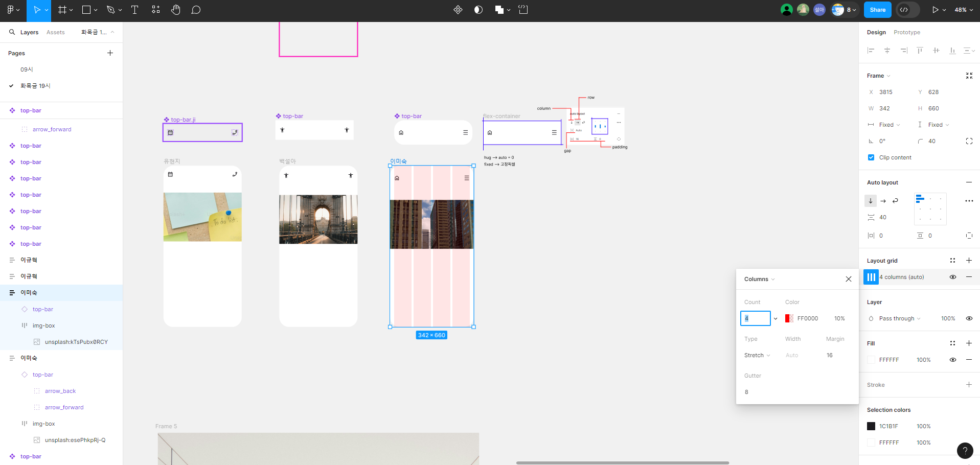Click the Boolean groups icon
Image resolution: width=980 pixels, height=465 pixels.
[x=499, y=10]
